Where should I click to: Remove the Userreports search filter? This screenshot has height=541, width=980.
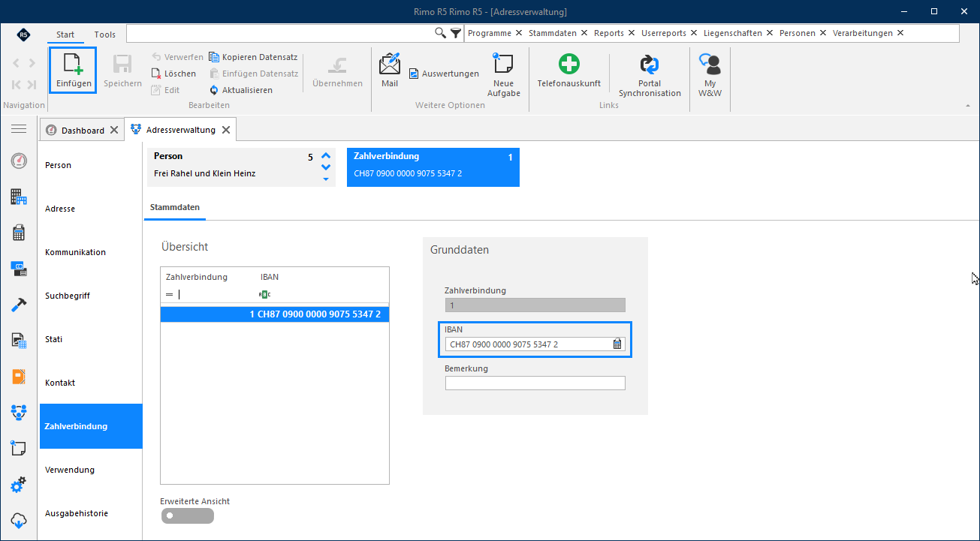tap(694, 33)
